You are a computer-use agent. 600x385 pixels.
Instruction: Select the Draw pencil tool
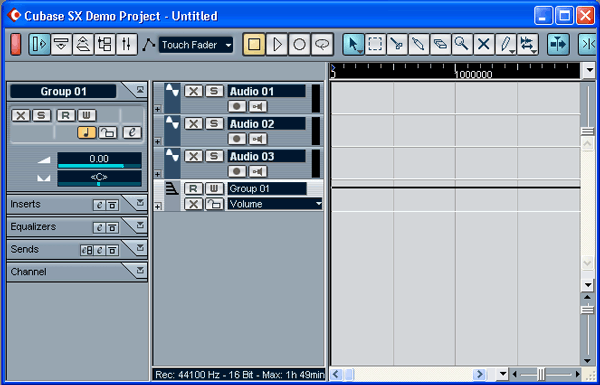point(506,44)
